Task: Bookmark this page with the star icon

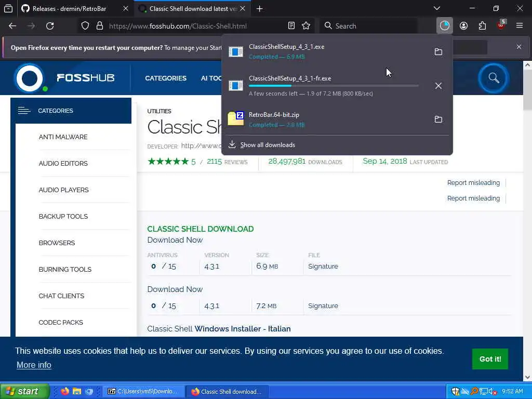Action: point(306,26)
